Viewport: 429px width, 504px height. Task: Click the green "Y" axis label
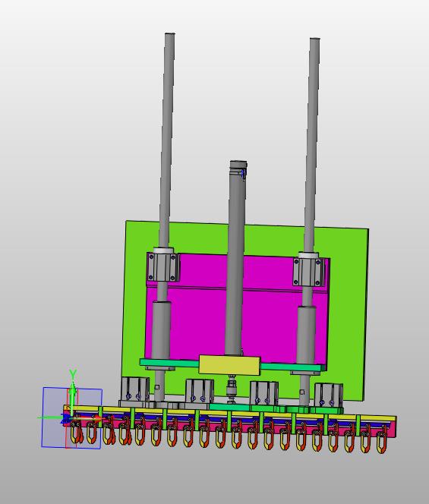click(x=73, y=373)
